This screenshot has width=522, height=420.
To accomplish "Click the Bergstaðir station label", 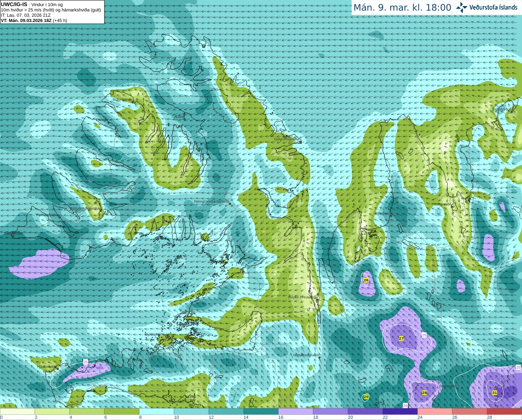I will pos(442,204).
